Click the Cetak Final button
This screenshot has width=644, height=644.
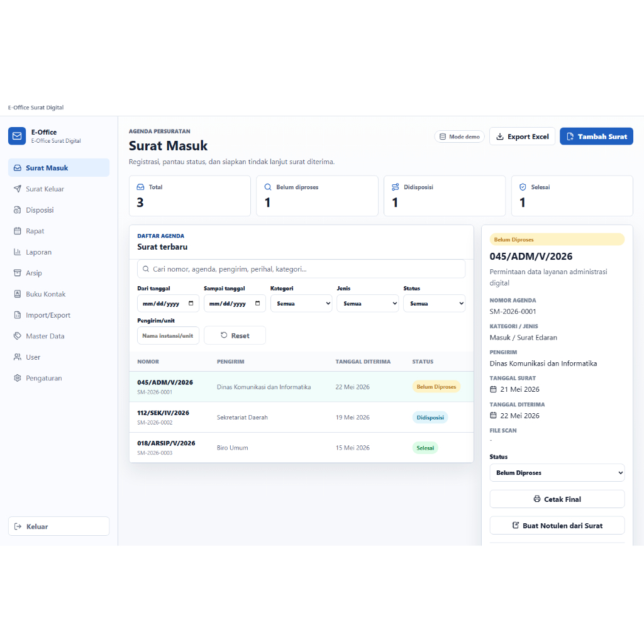(x=557, y=499)
